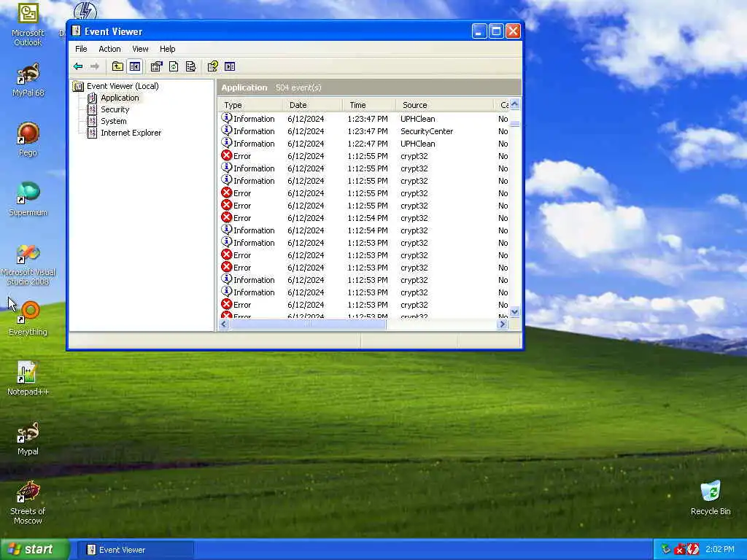Click the MyPal 68 desktop icon
This screenshot has width=747, height=560.
28,80
